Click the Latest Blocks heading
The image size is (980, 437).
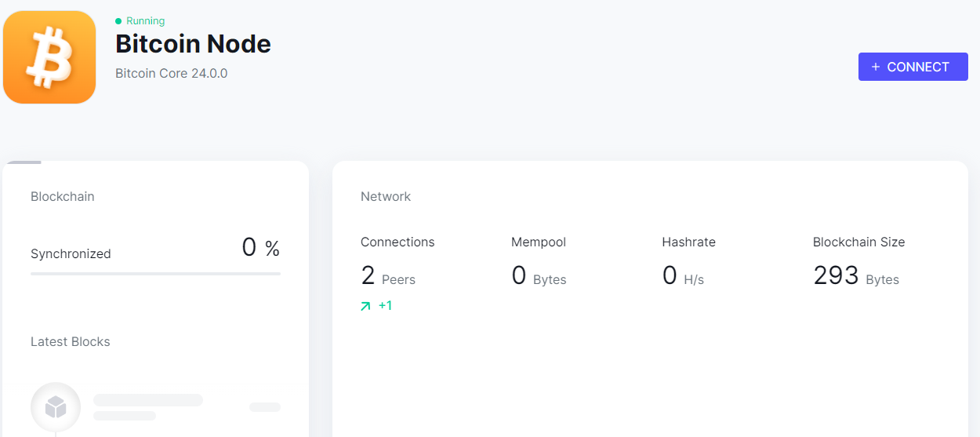click(x=71, y=342)
